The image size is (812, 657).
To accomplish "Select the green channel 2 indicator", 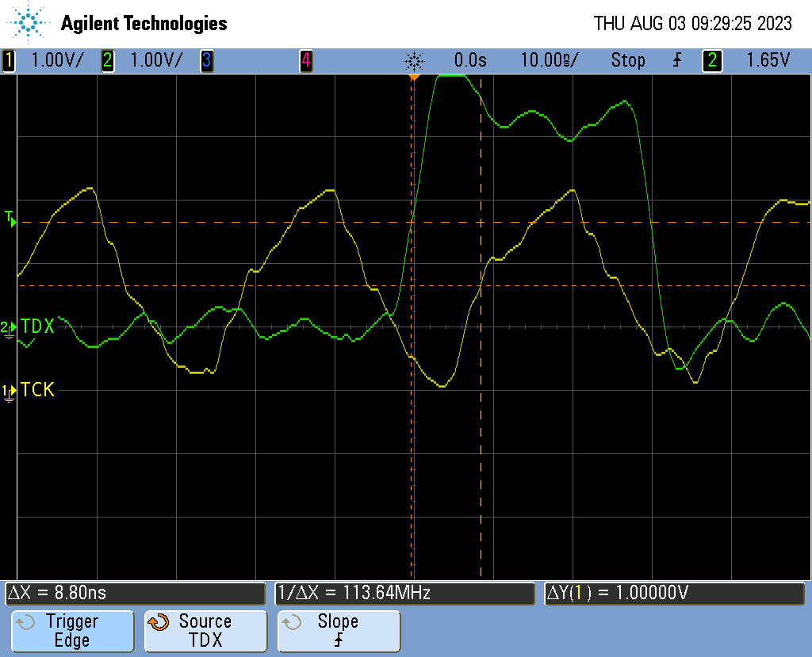I will [x=108, y=60].
